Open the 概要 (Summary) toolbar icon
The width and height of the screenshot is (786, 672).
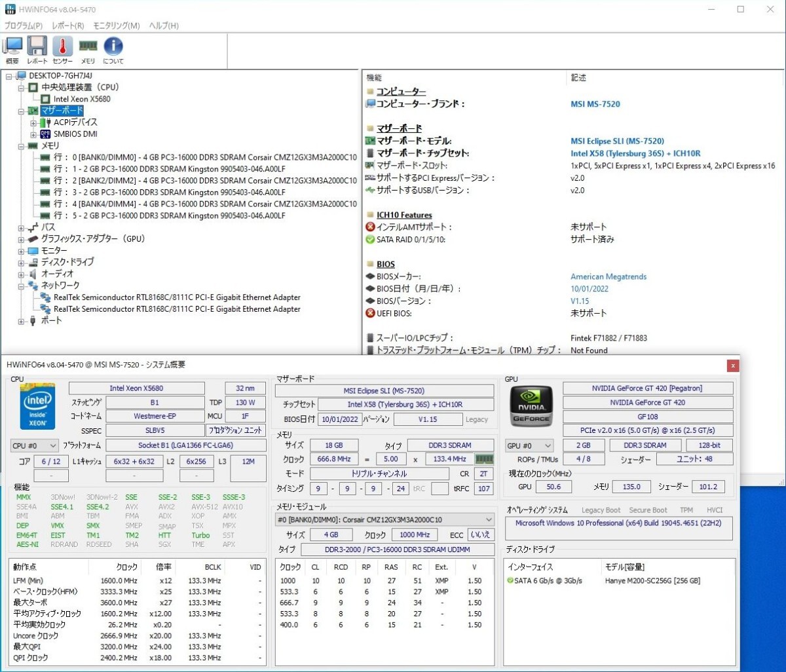pyautogui.click(x=12, y=47)
